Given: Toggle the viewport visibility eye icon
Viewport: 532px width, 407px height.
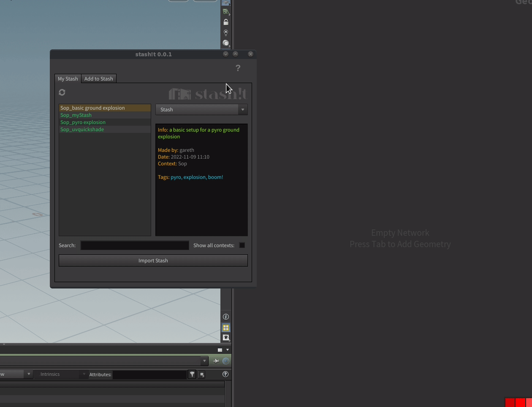Looking at the screenshot, I should 226,337.
